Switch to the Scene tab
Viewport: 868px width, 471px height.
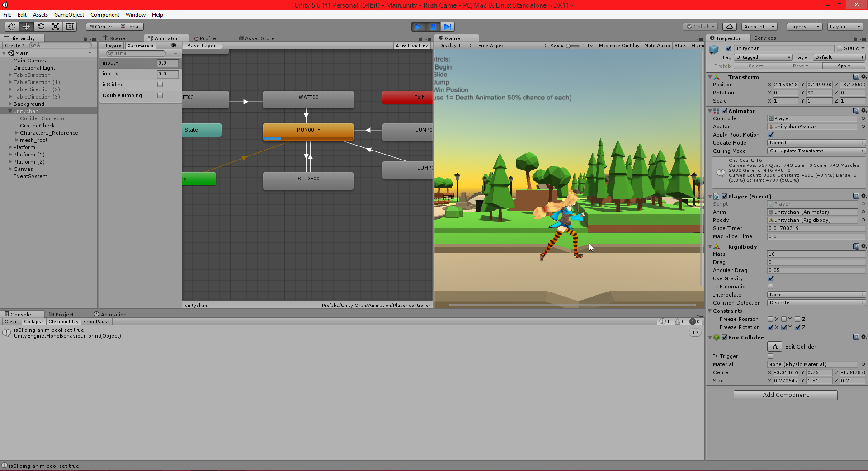tap(114, 38)
